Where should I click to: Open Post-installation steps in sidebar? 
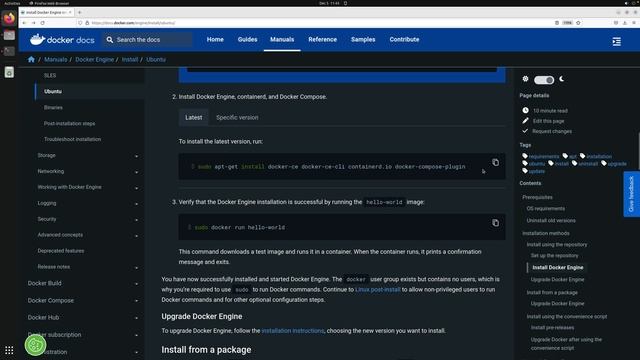pos(69,123)
